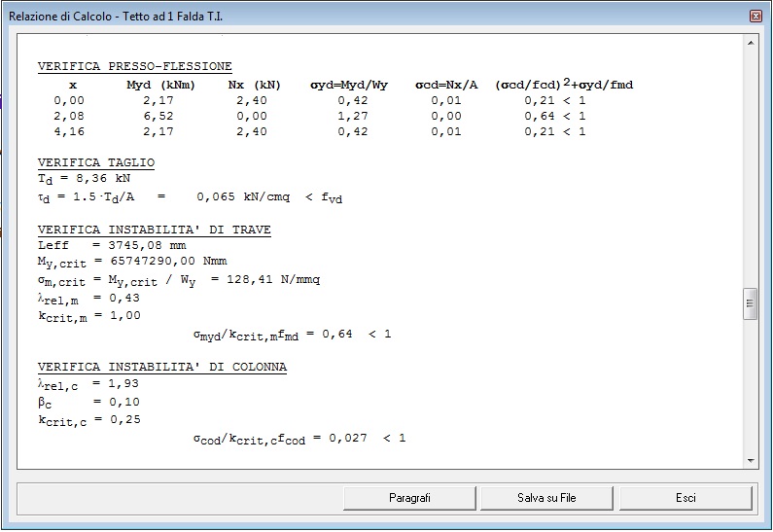The height and width of the screenshot is (532, 773).
Task: Click the vertical scrollbar thumb
Action: coord(751,303)
